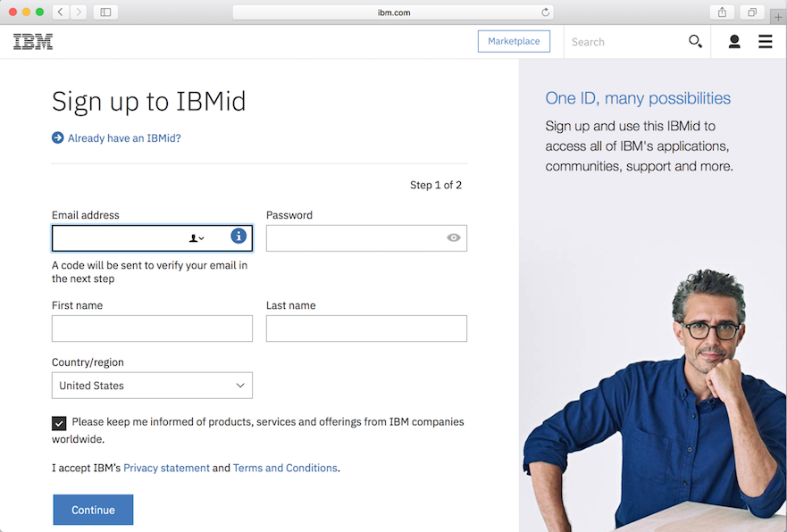Click the ibm.com address bar
This screenshot has width=787, height=532.
(393, 12)
